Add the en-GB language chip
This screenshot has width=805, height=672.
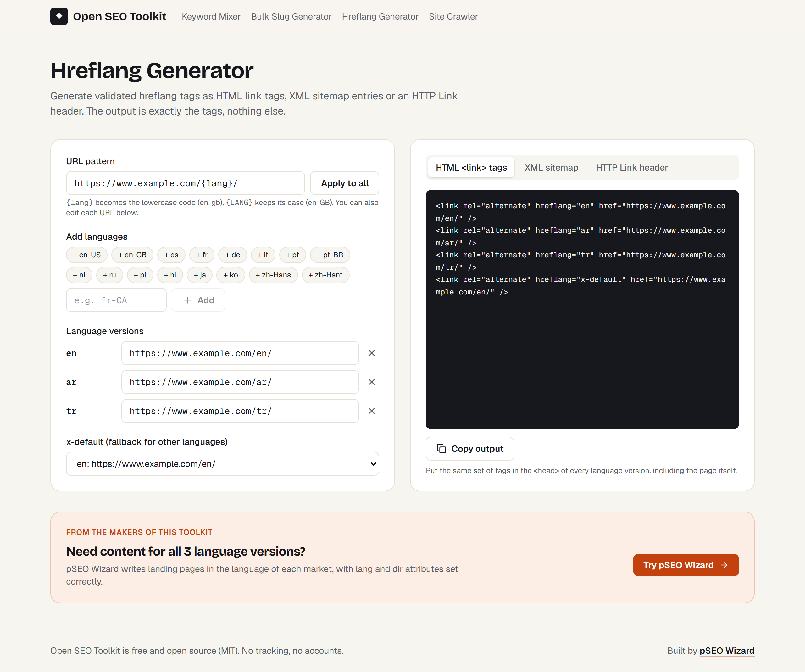coord(132,255)
